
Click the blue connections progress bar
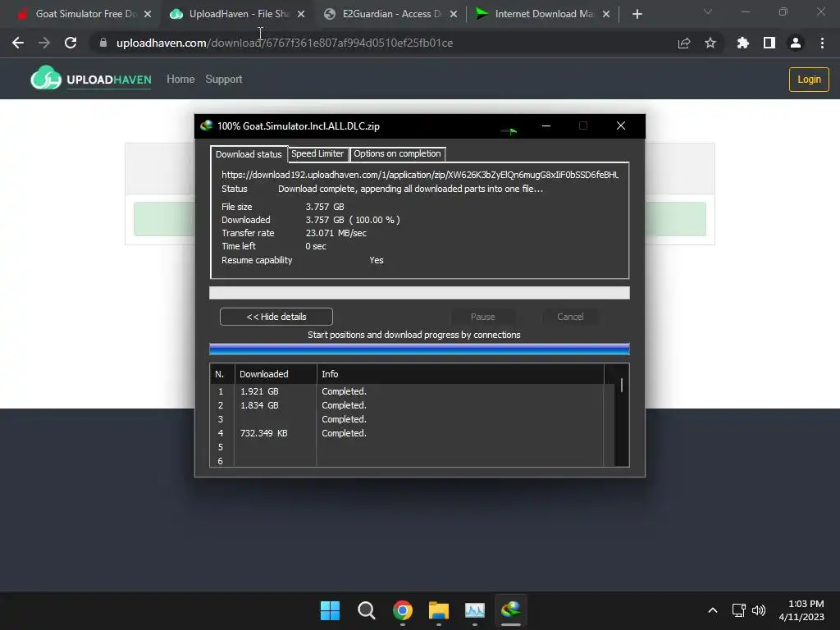pos(419,349)
